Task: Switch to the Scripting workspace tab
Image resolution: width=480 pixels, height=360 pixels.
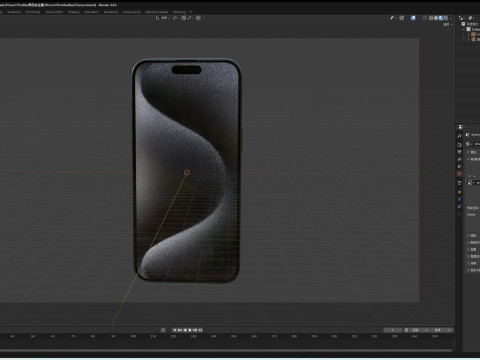Action: [x=179, y=12]
